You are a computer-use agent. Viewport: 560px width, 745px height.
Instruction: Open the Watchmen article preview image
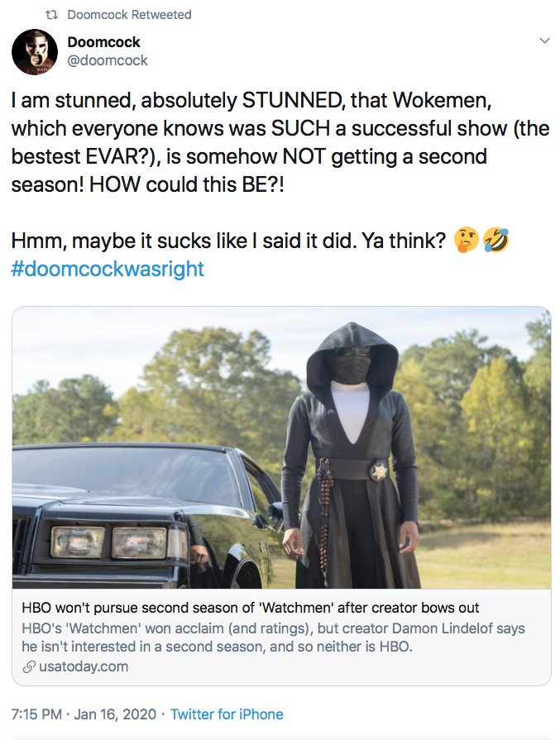point(281,447)
